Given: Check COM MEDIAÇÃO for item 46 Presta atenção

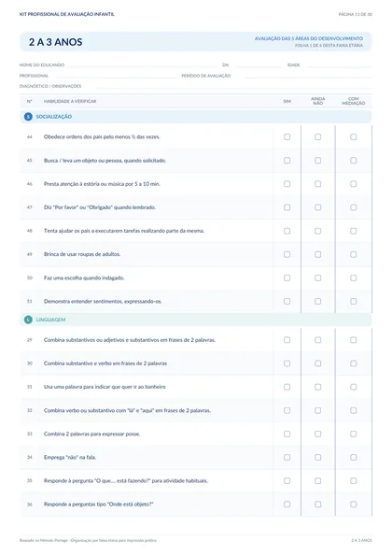Looking at the screenshot, I should click(354, 184).
